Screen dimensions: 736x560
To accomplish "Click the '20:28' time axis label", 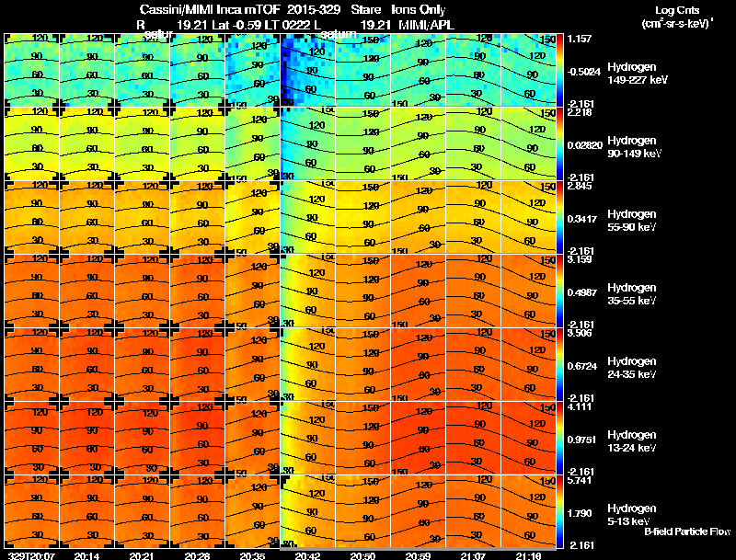I will coord(197,555).
